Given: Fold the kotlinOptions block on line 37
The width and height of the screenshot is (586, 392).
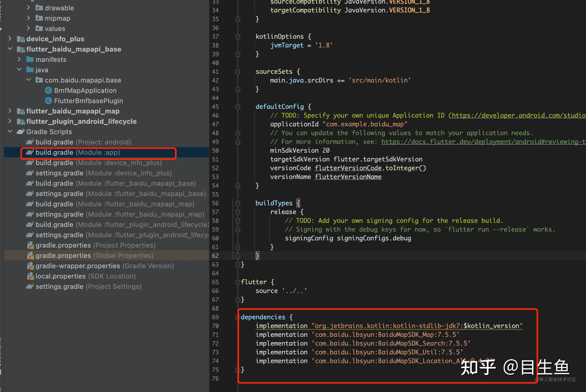Looking at the screenshot, I should 238,37.
